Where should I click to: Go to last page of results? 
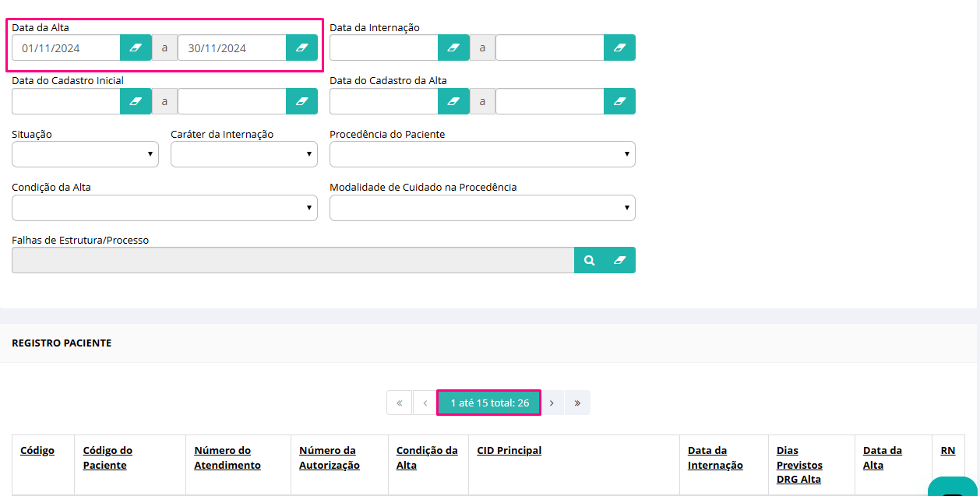pyautogui.click(x=577, y=403)
